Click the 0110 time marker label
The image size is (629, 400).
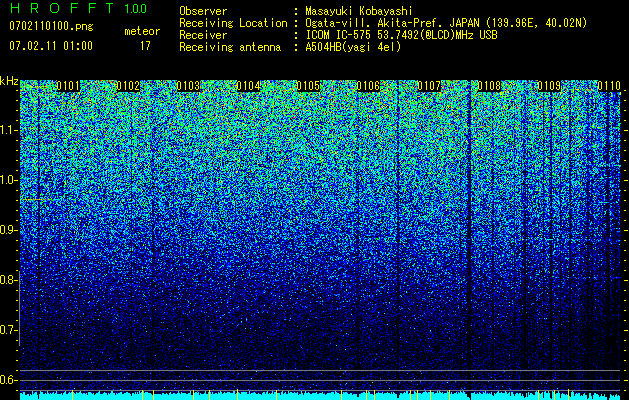tap(609, 86)
